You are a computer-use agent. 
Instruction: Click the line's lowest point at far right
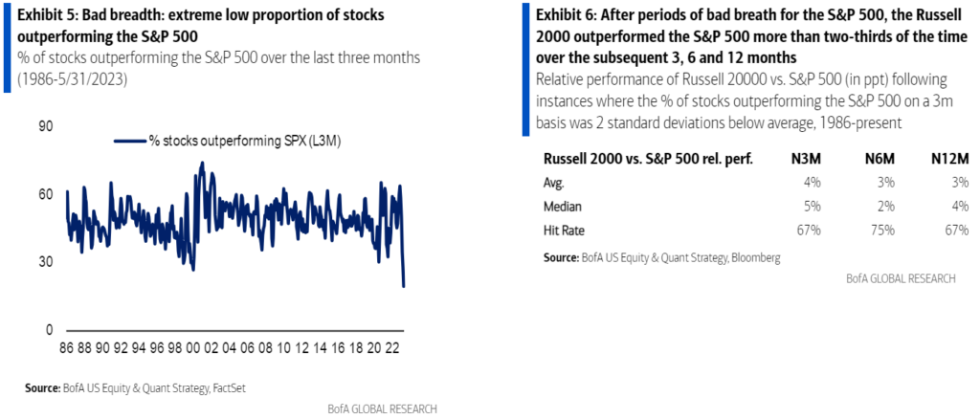coord(404,285)
